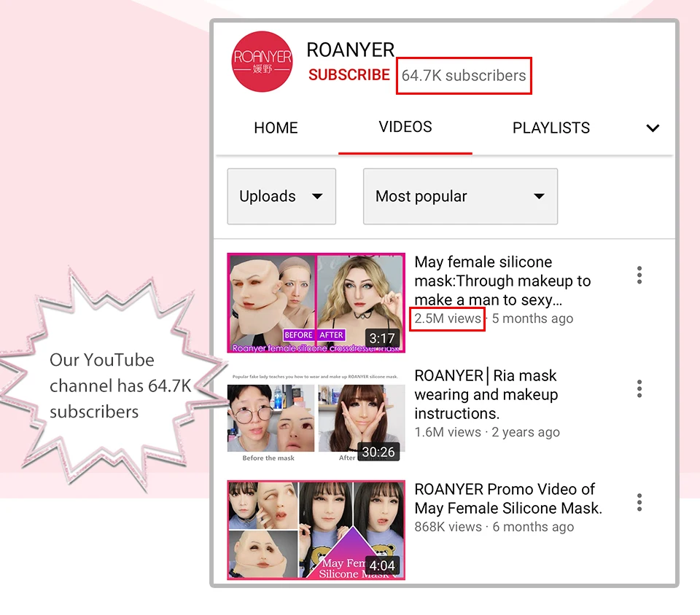Select the VIDEOS tab
Viewport: 700px width, 615px height.
405,127
